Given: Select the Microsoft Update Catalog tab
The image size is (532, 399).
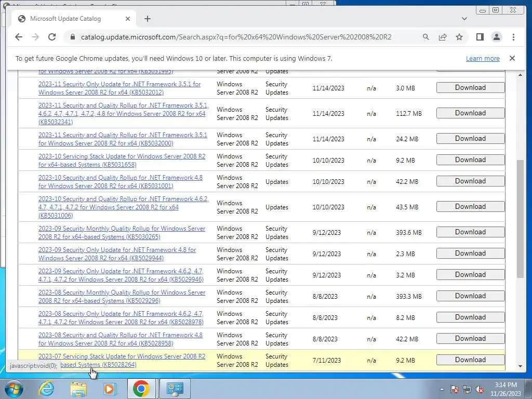Looking at the screenshot, I should 74,19.
